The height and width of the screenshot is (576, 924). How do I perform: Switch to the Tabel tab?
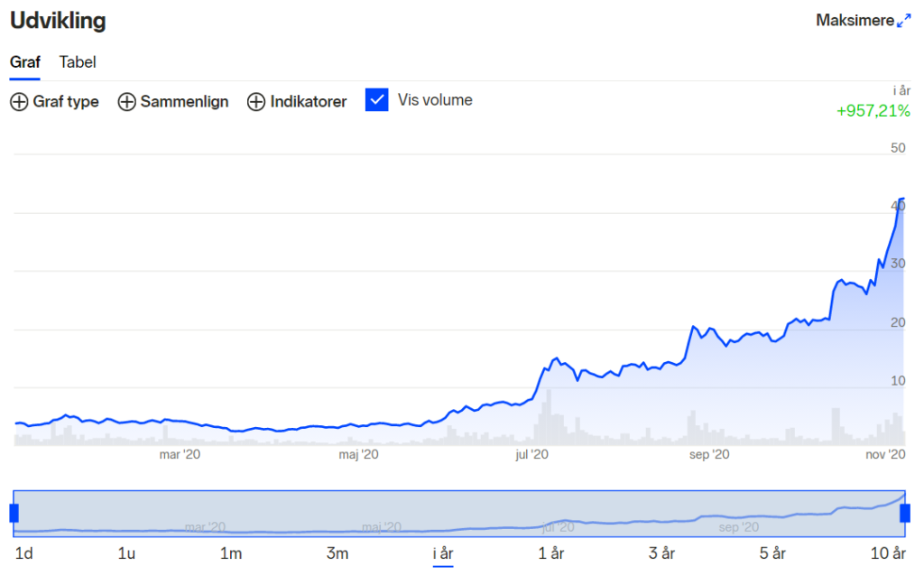78,62
